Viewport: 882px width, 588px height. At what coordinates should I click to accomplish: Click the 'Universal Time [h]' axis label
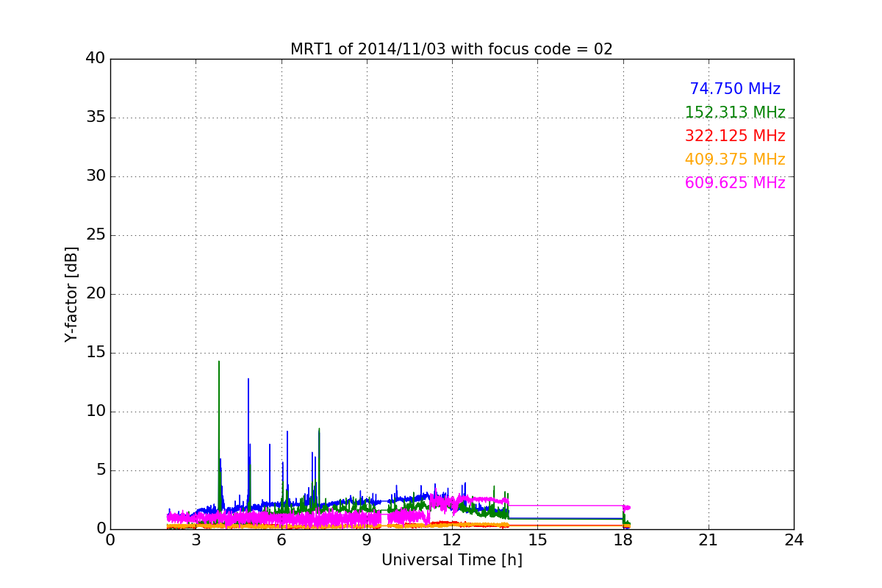click(x=451, y=560)
